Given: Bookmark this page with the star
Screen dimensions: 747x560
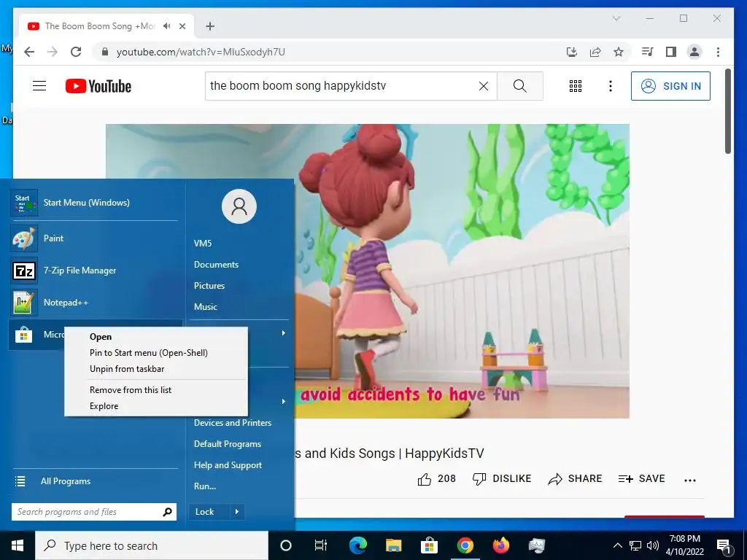Looking at the screenshot, I should coord(619,52).
